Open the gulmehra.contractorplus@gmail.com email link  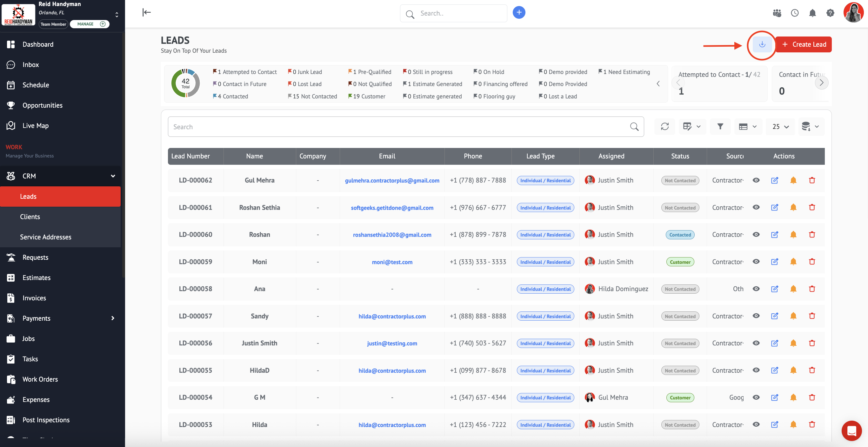coord(392,181)
